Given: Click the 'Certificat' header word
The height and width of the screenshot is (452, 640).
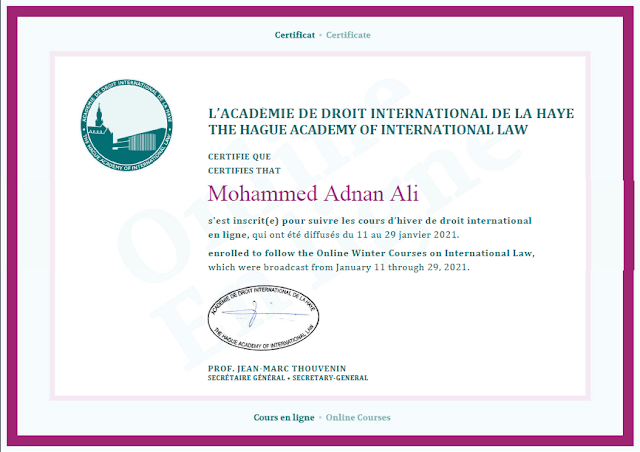Looking at the screenshot, I should tap(295, 35).
